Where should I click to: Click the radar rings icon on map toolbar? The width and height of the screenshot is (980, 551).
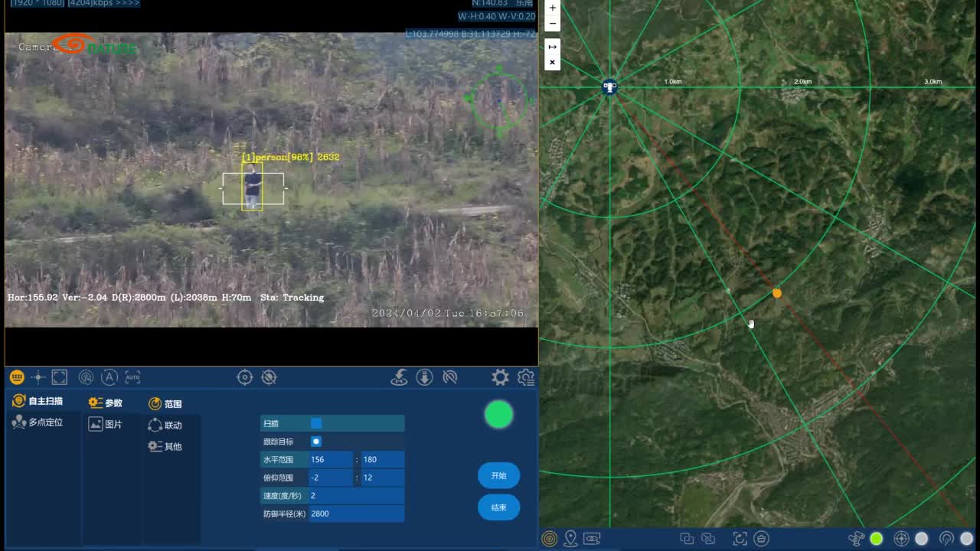coord(549,539)
